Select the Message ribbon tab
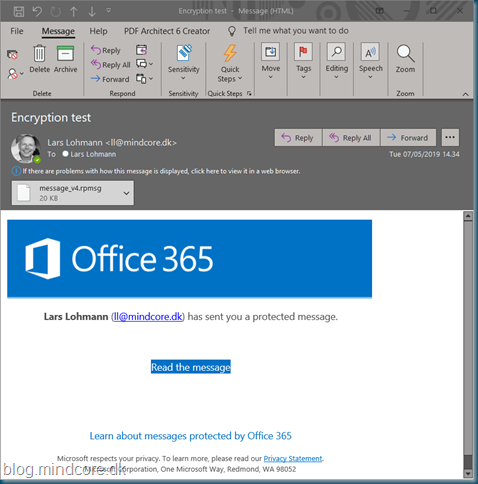This screenshot has width=478, height=484. coord(58,31)
